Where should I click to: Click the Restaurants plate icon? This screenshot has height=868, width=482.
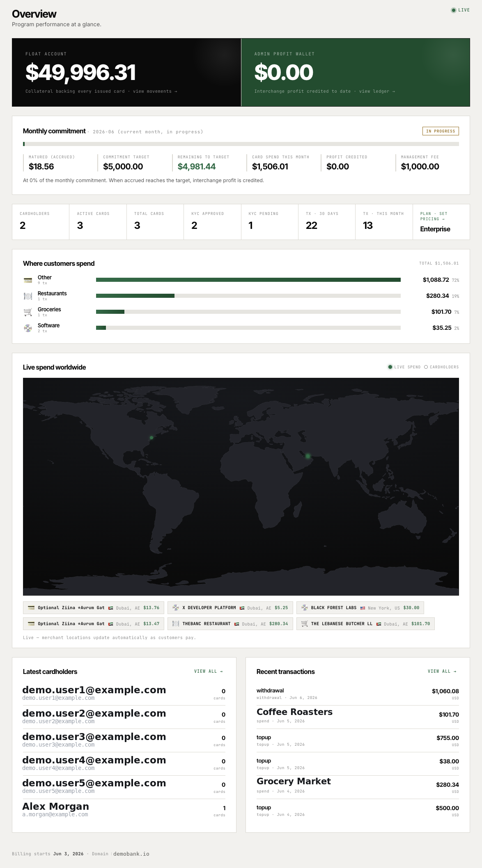(28, 296)
